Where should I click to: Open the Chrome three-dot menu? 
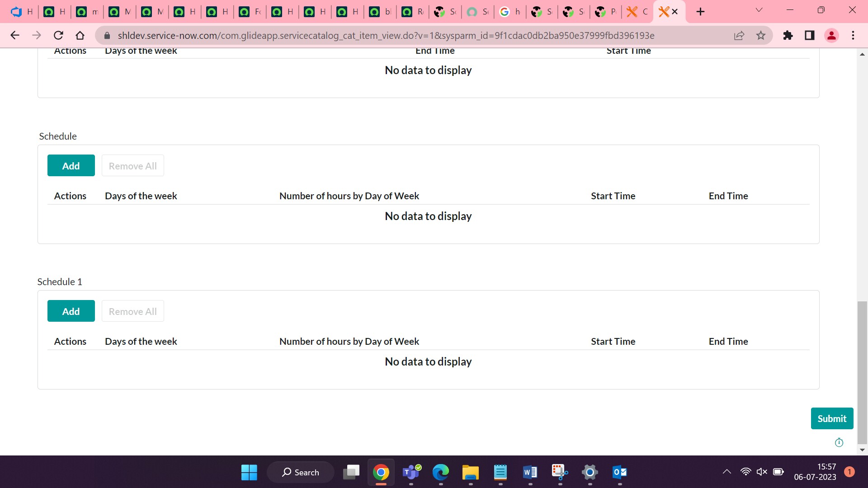point(854,35)
